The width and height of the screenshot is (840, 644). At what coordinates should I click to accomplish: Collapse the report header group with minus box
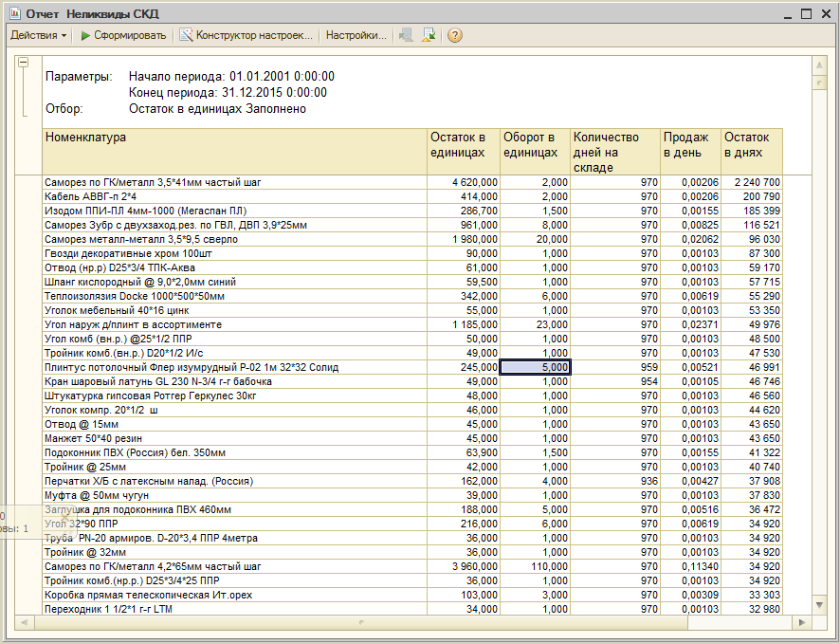click(x=23, y=63)
